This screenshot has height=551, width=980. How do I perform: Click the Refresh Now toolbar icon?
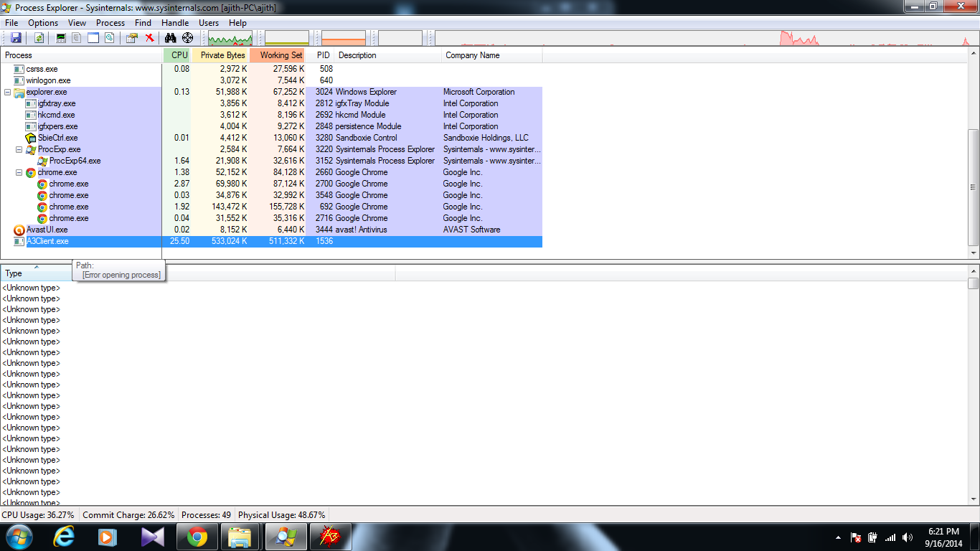pyautogui.click(x=39, y=38)
